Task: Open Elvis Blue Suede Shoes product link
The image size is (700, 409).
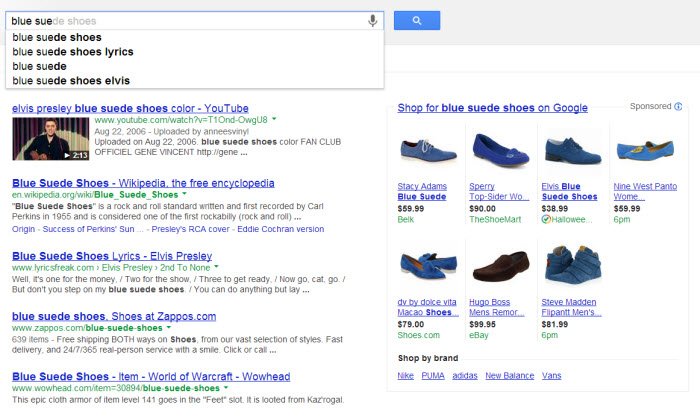Action: pyautogui.click(x=569, y=192)
